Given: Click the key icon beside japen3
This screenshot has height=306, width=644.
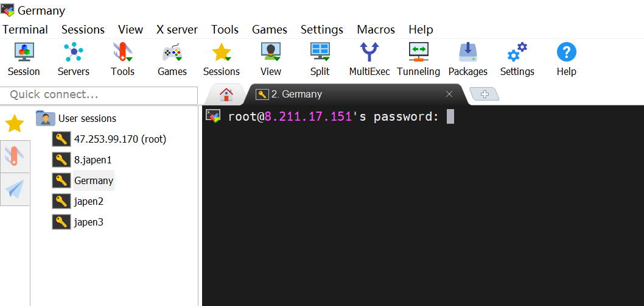Looking at the screenshot, I should [x=61, y=222].
